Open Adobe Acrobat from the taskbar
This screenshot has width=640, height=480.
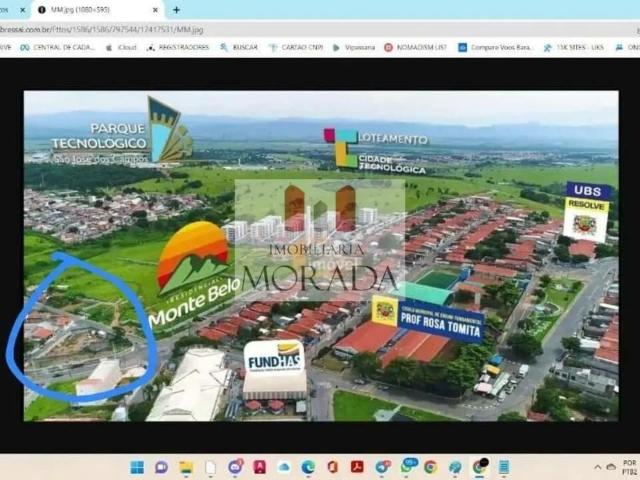357,467
